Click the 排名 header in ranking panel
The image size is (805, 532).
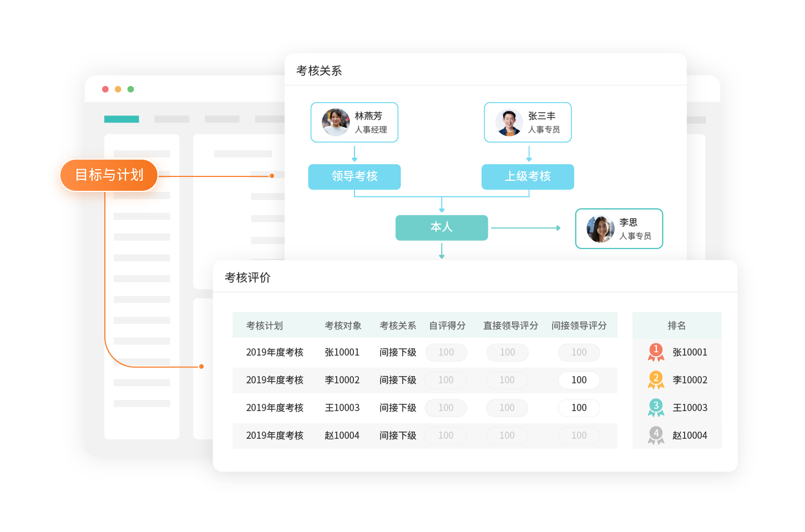click(x=676, y=326)
